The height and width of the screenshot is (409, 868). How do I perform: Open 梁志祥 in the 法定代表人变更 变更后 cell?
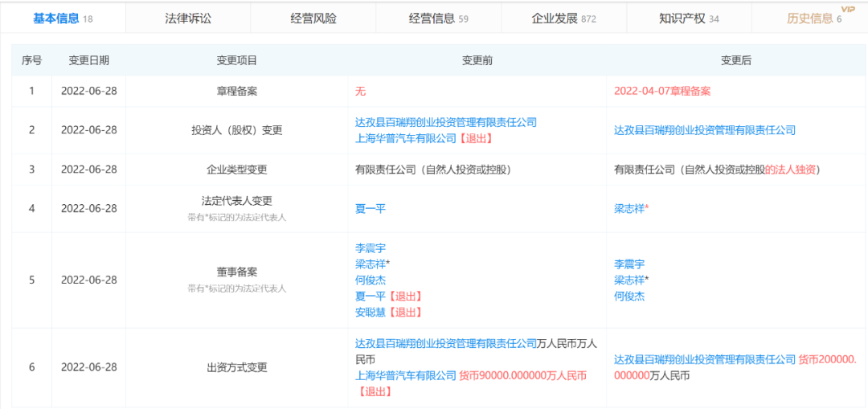point(629,209)
